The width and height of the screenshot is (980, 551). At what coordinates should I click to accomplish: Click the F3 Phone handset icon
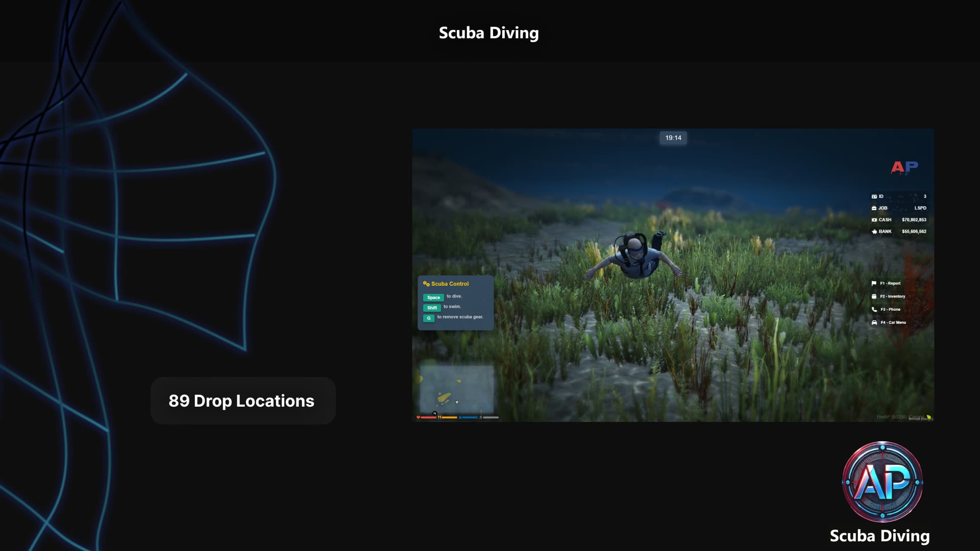point(874,309)
